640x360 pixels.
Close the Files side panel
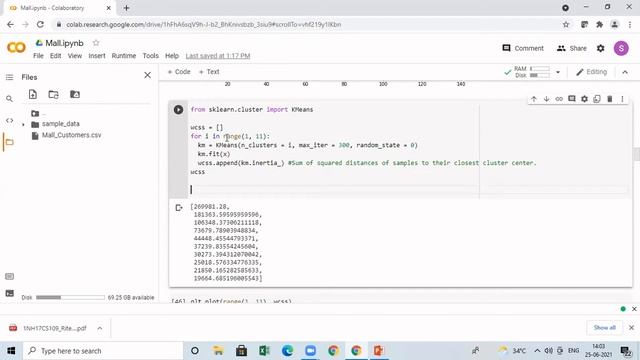pyautogui.click(x=148, y=75)
